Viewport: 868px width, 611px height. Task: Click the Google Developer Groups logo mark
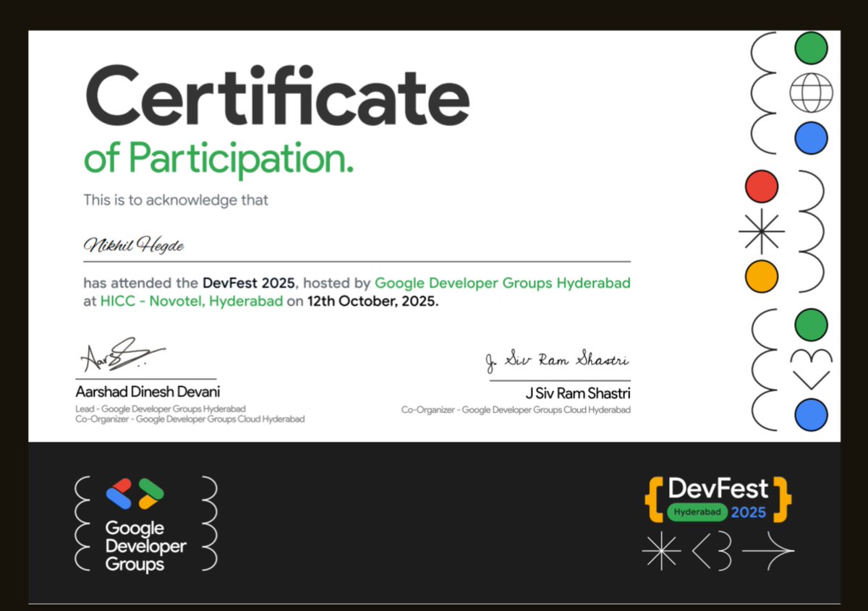[x=135, y=494]
